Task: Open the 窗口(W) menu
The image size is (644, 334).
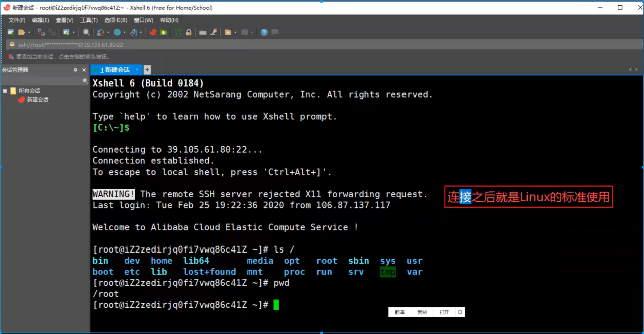Action: click(143, 20)
